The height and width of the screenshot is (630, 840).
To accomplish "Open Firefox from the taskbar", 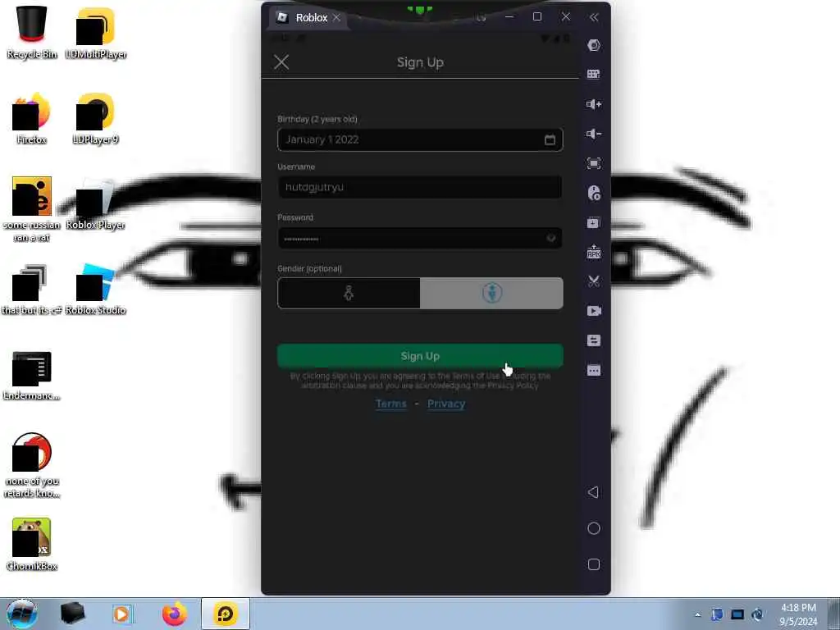I will click(x=175, y=614).
